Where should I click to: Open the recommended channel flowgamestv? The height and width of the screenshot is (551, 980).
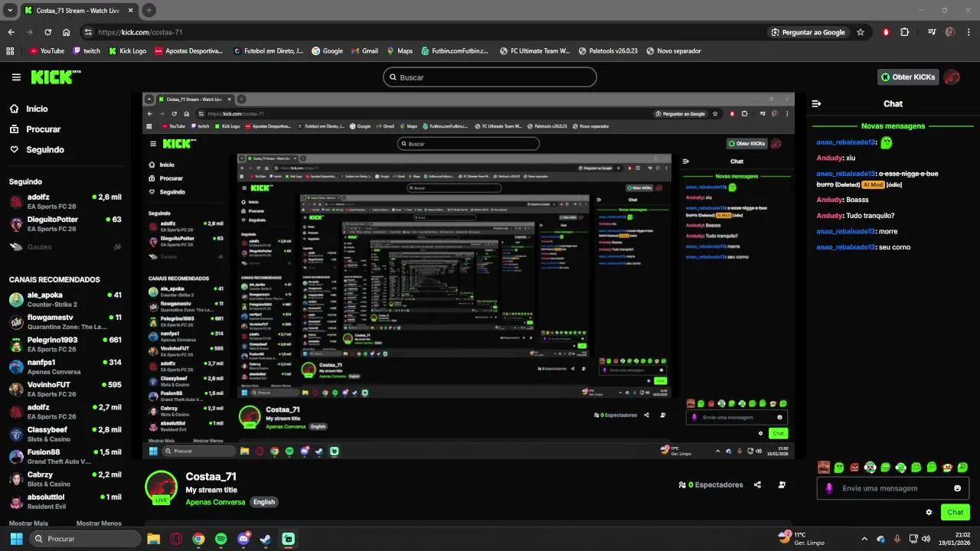64,321
